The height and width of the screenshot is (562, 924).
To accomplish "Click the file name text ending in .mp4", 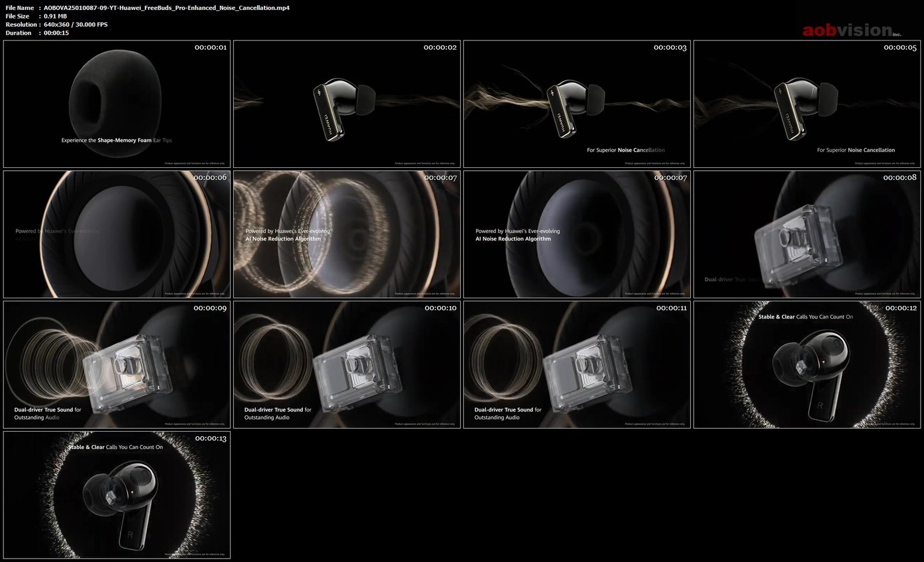I will pos(167,8).
